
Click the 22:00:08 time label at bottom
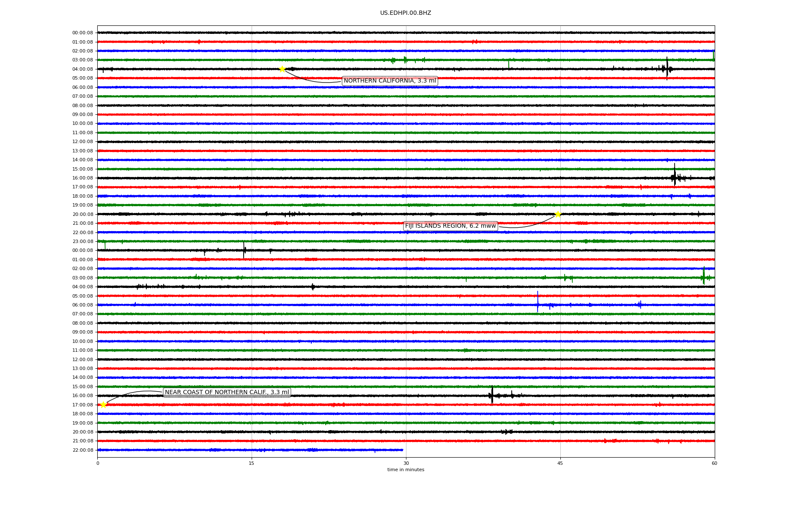(82, 450)
